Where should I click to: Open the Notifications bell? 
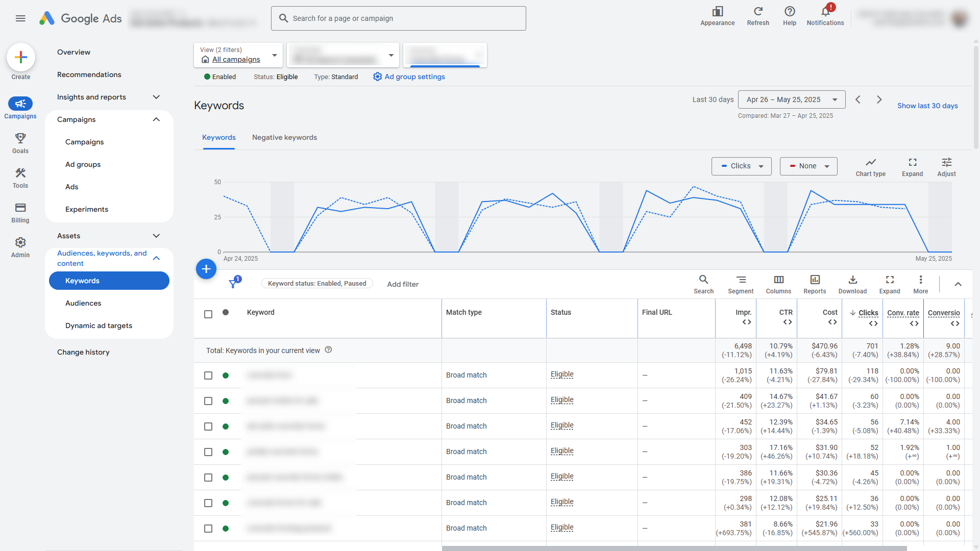coord(825,16)
